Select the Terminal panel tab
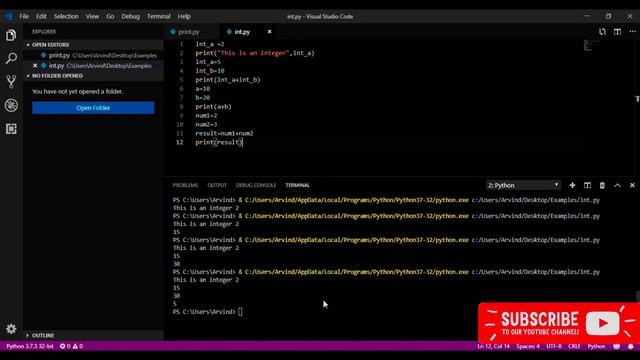 [298, 185]
